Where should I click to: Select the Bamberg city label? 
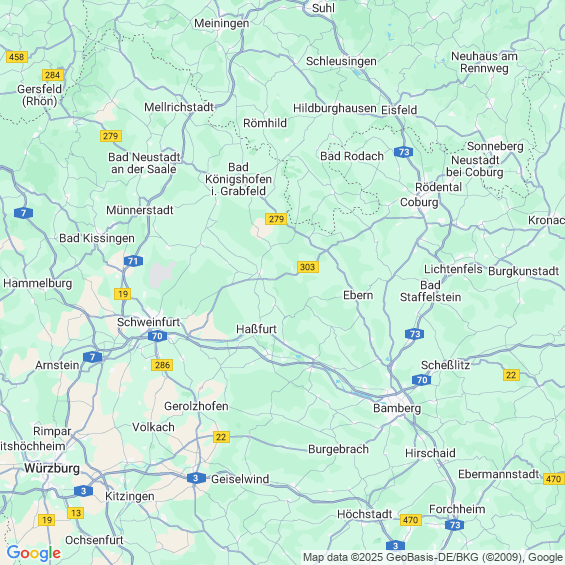397,408
